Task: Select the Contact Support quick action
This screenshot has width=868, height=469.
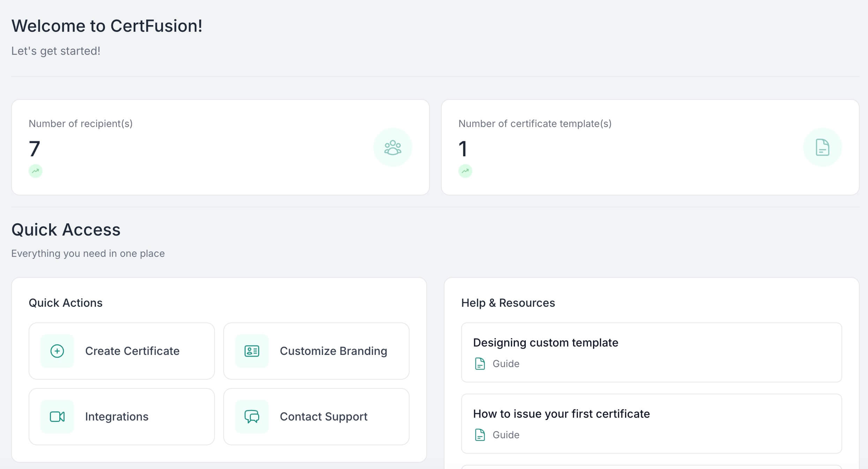Action: [x=323, y=417]
